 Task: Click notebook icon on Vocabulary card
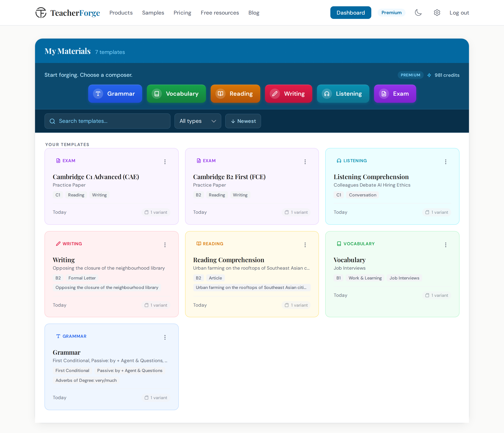point(339,244)
